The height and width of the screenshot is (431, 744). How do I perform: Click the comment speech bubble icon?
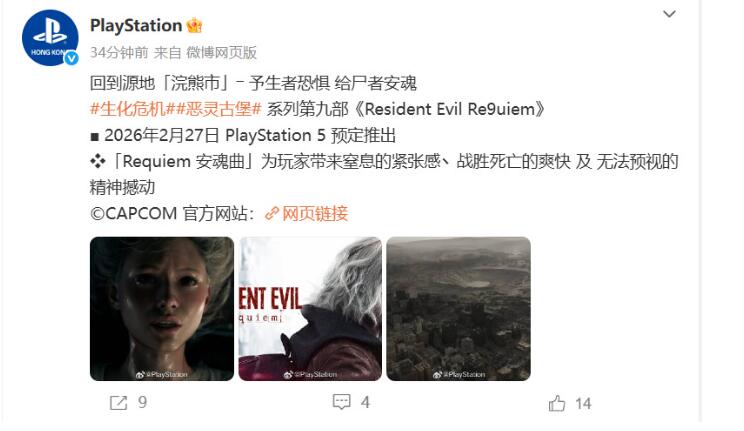[342, 402]
